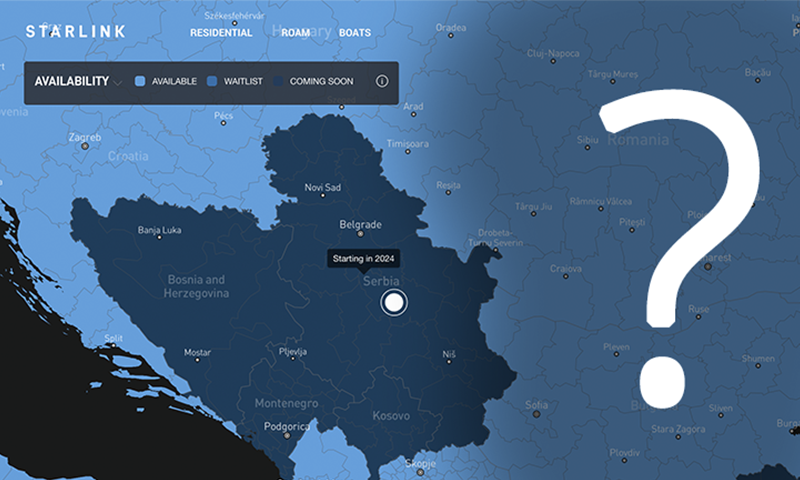Open the Boats menu item

pos(355,33)
